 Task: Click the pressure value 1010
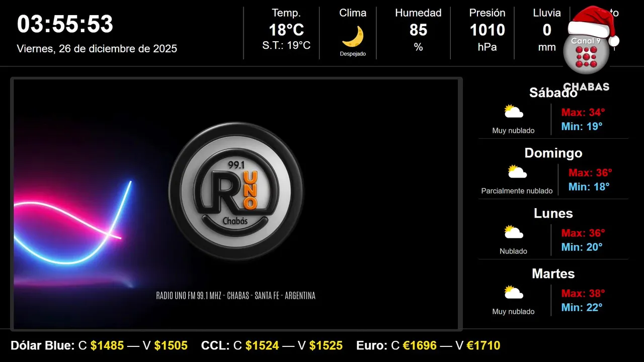coord(487,30)
